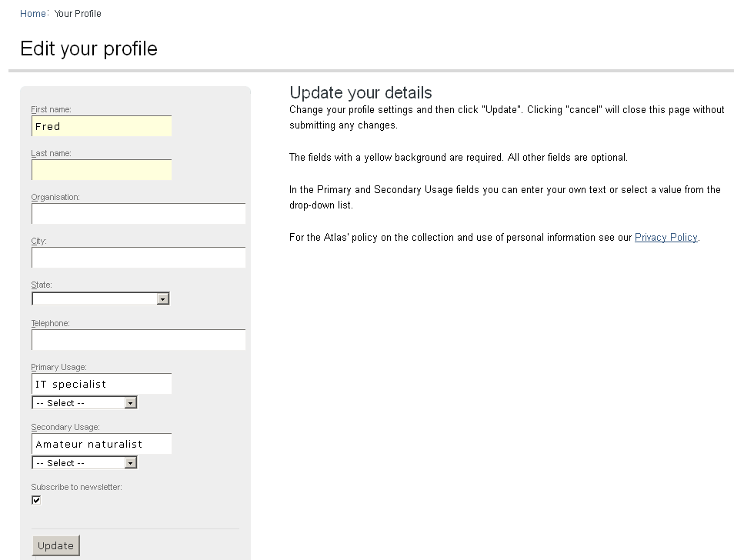Viewport: 734px width, 560px height.
Task: Click the 'Edit your profile' page heading
Action: 88,48
